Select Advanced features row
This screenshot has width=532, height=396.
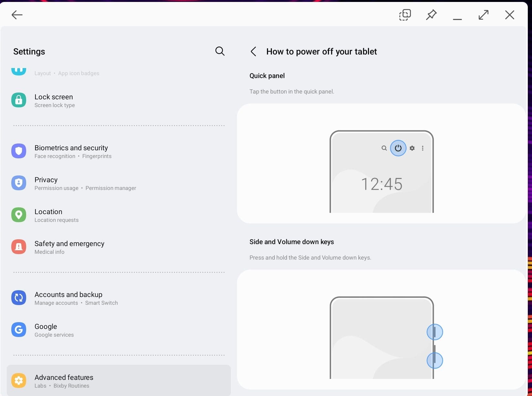pyautogui.click(x=119, y=381)
